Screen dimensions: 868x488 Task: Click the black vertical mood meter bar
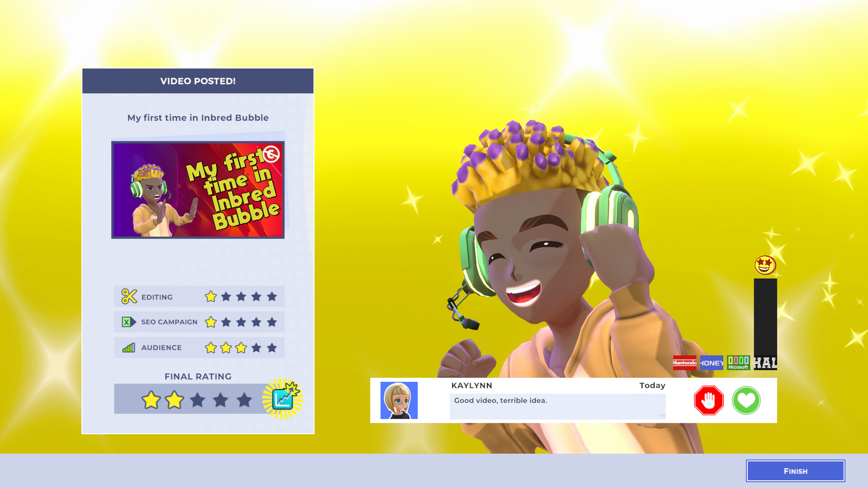pos(765,316)
